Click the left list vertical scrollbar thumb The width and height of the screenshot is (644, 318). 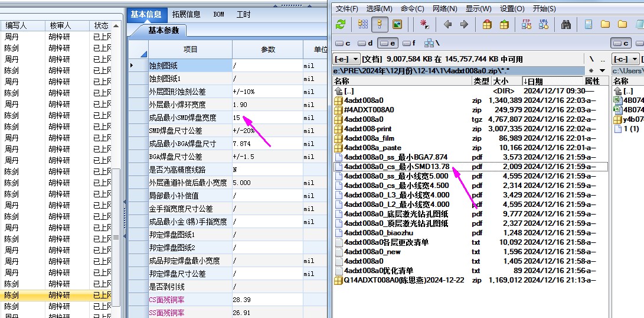tap(116, 236)
